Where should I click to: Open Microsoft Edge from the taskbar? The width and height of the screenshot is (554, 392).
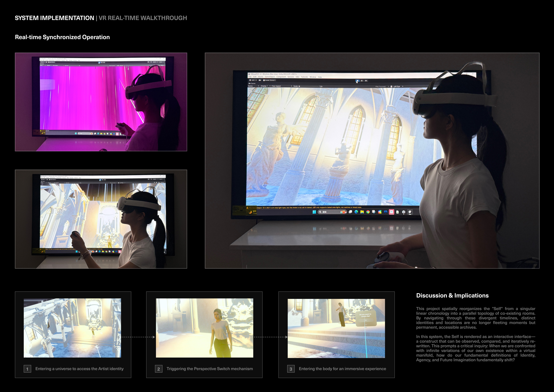click(356, 212)
